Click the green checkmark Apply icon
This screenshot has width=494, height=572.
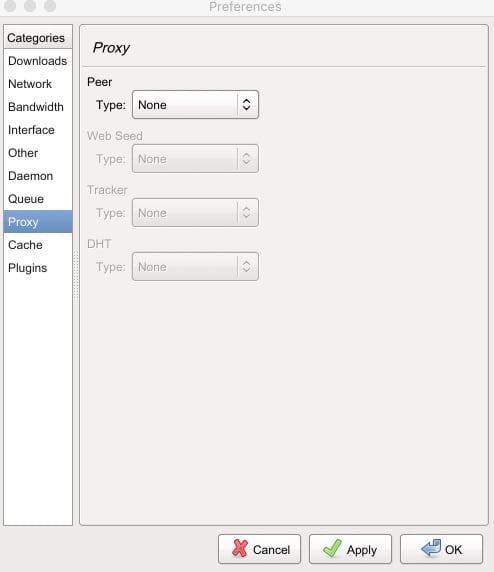pos(332,548)
